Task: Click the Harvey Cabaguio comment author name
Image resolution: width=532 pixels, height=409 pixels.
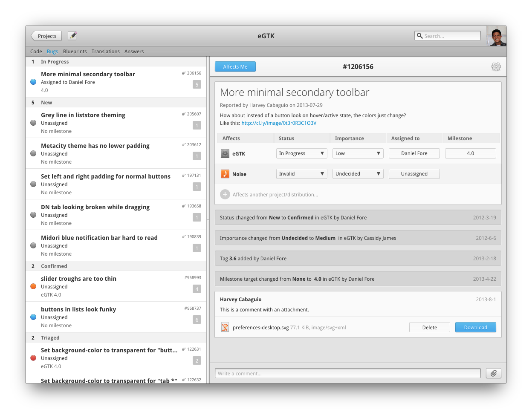Action: tap(241, 300)
